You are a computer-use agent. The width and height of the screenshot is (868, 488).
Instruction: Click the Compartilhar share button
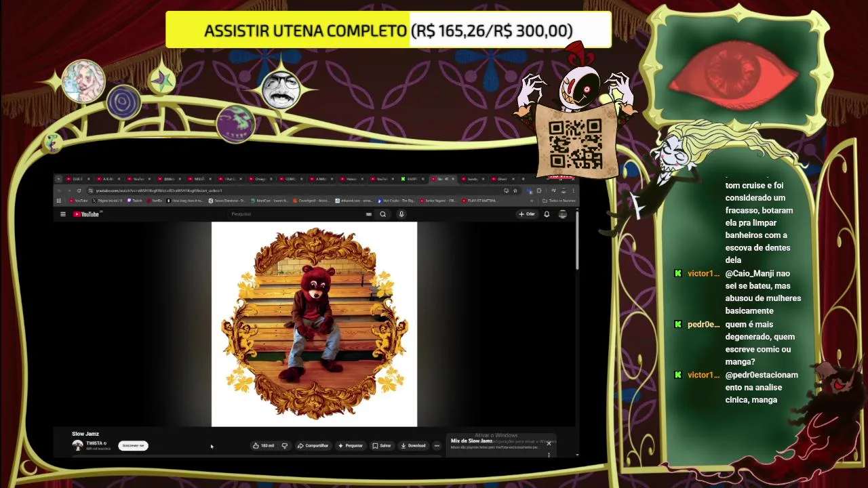click(313, 445)
